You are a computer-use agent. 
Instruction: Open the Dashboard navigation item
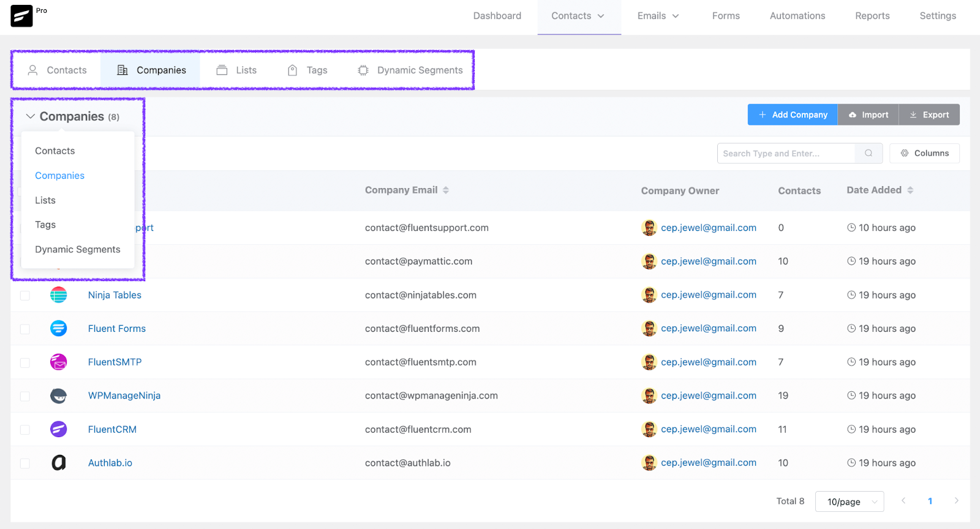click(x=497, y=16)
